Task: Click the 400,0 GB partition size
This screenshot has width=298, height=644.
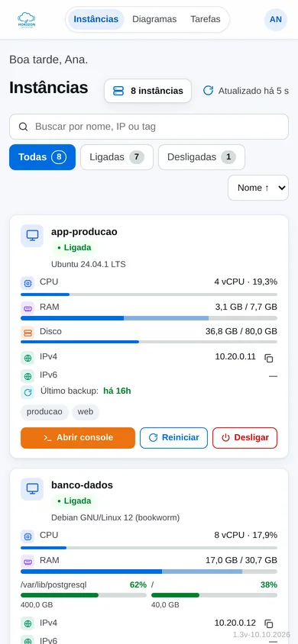Action: click(37, 605)
